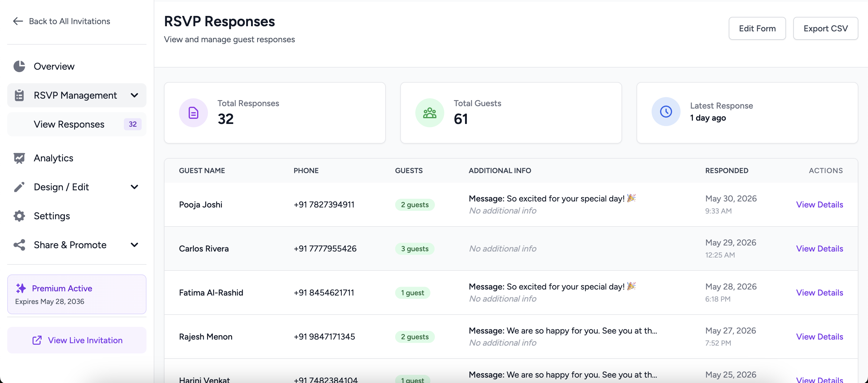This screenshot has height=383, width=868.
Task: Go Back to All Invitations
Action: [61, 21]
